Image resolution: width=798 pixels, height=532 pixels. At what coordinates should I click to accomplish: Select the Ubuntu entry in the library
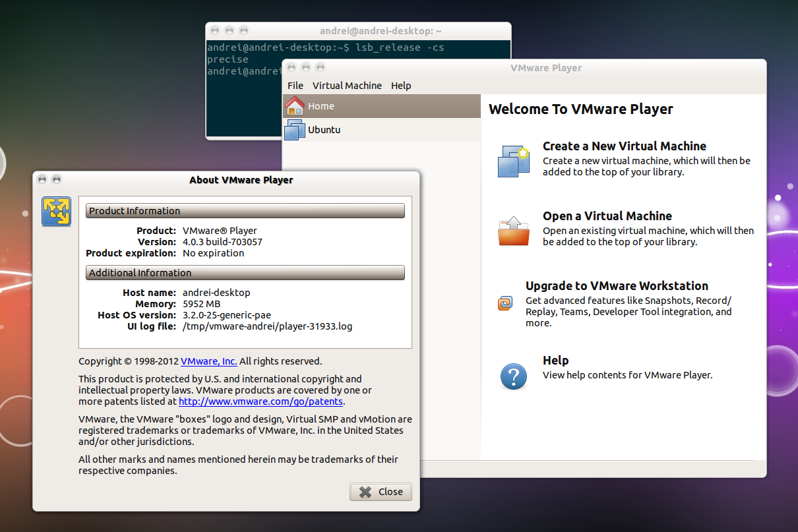tap(382, 130)
